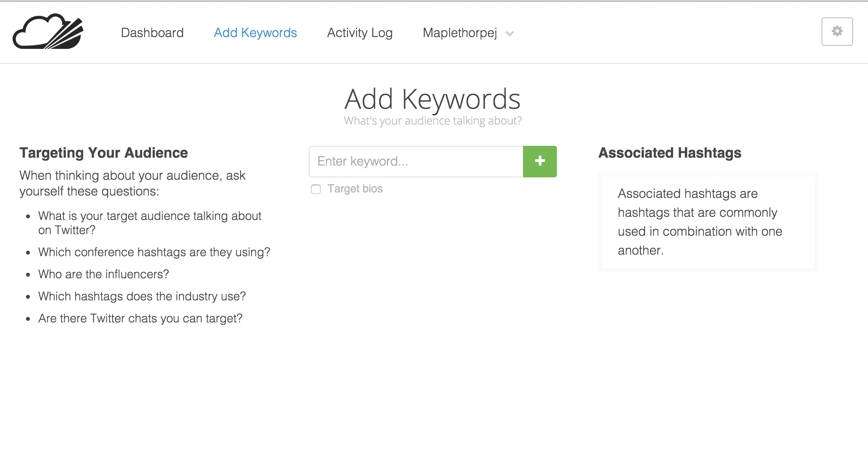Click the conference hashtags question bullet
Image resolution: width=868 pixels, height=458 pixels.
tap(154, 252)
